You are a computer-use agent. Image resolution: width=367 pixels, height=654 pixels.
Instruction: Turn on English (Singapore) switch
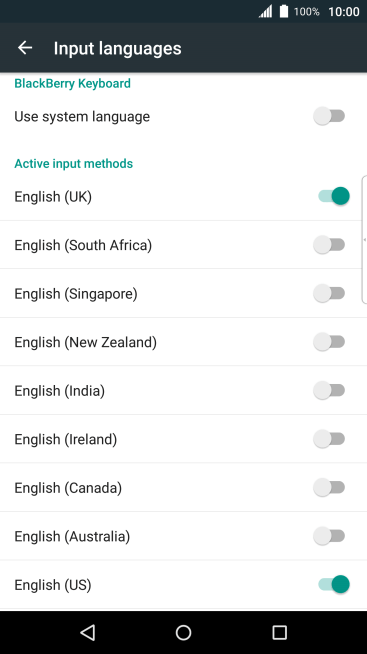click(x=329, y=293)
